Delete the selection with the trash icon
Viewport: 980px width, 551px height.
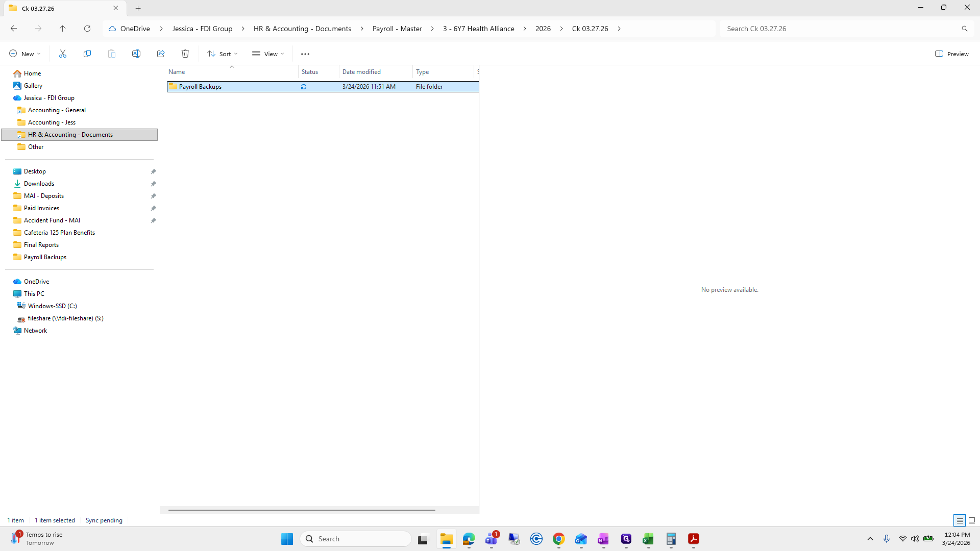(185, 54)
